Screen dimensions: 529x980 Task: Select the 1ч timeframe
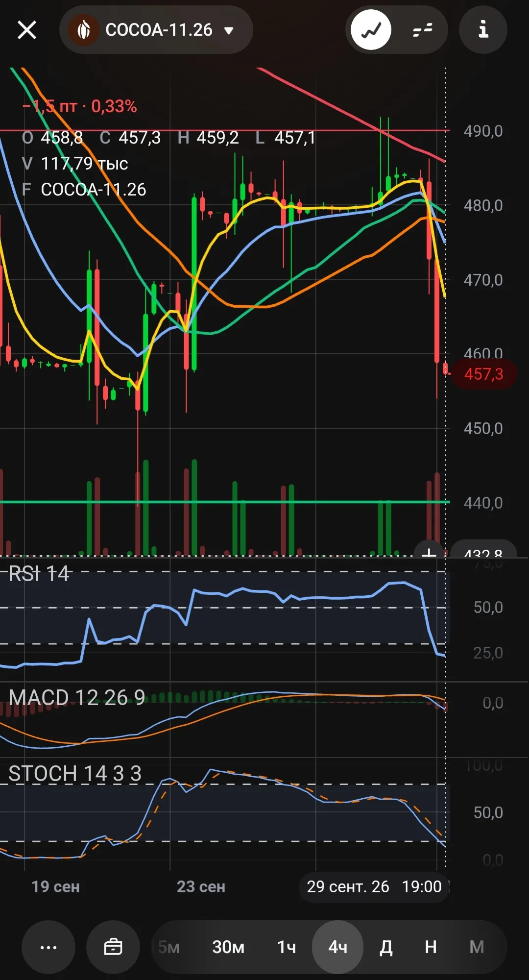click(x=287, y=947)
